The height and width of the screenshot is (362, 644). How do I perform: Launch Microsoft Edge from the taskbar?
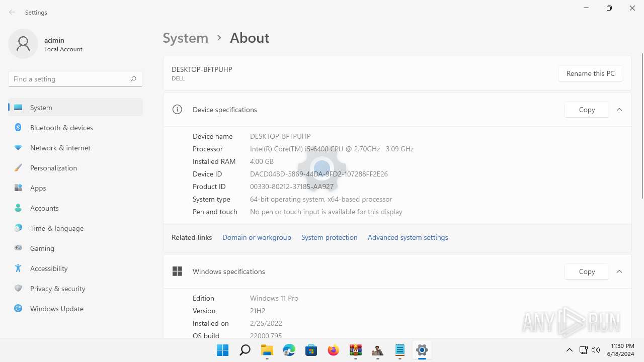point(289,350)
